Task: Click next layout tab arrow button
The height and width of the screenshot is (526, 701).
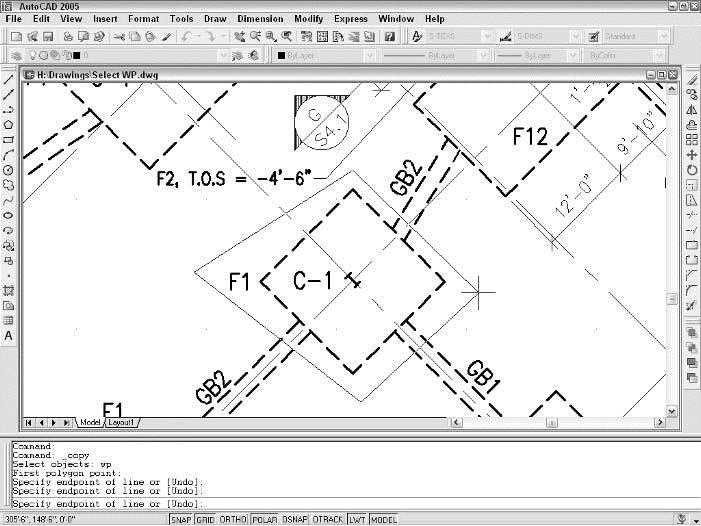Action: pyautogui.click(x=54, y=422)
